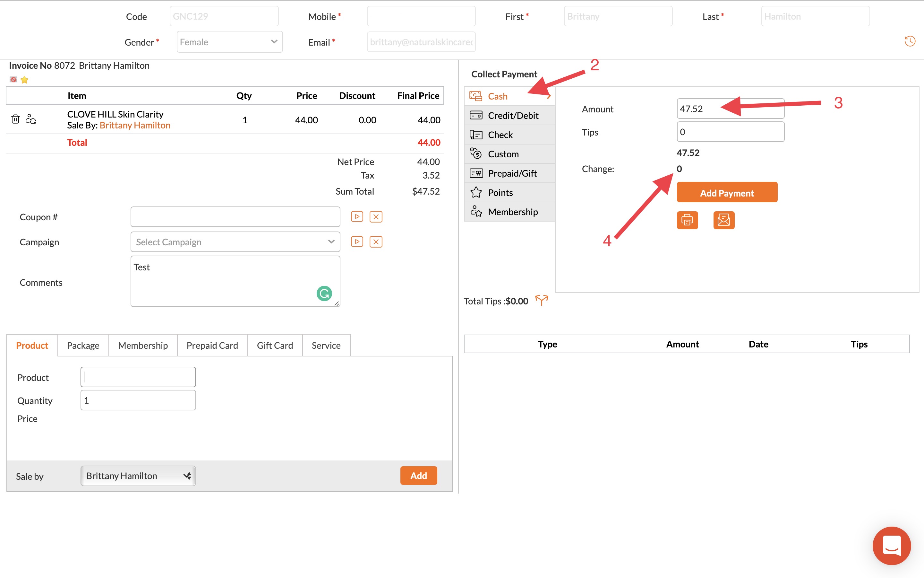The width and height of the screenshot is (924, 578).
Task: Click the orange Add button
Action: point(418,476)
